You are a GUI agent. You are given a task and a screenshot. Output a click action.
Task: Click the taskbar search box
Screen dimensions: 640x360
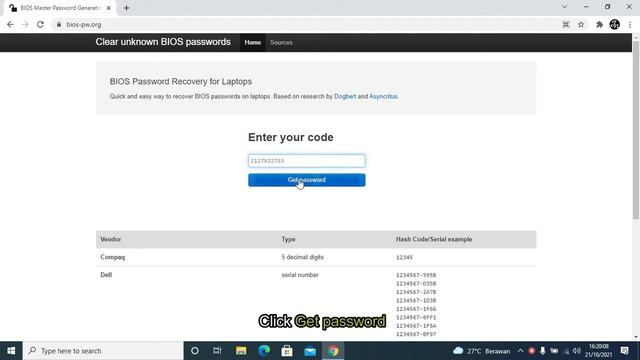click(x=103, y=351)
